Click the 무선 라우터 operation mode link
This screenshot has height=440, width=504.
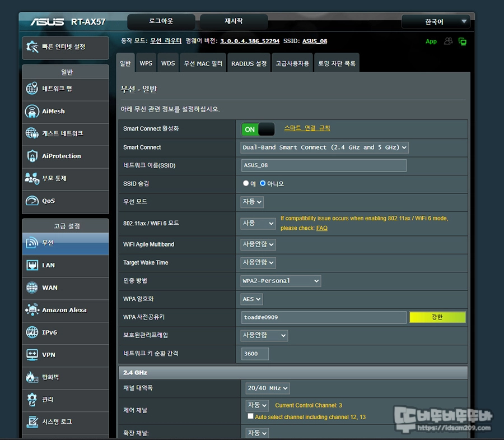pos(166,41)
